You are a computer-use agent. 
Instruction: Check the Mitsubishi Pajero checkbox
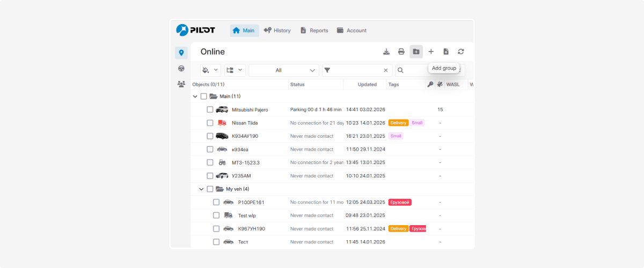click(x=210, y=109)
